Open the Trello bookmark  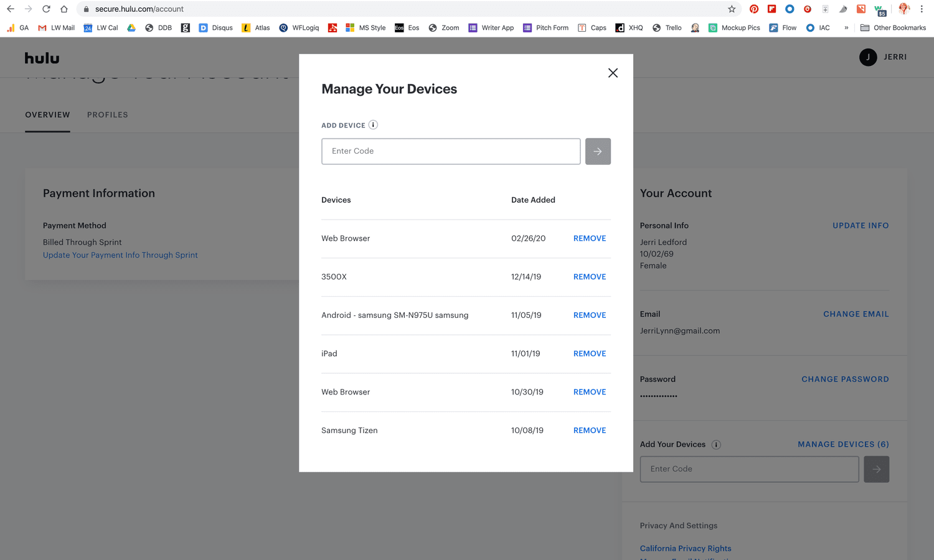[x=667, y=28]
